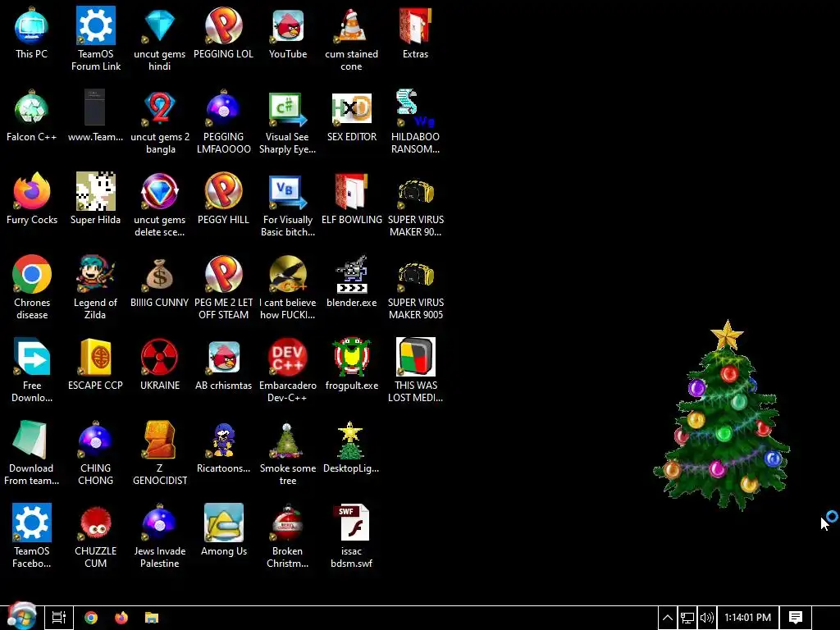
Task: Expand the hidden tray icons chevron
Action: [668, 618]
